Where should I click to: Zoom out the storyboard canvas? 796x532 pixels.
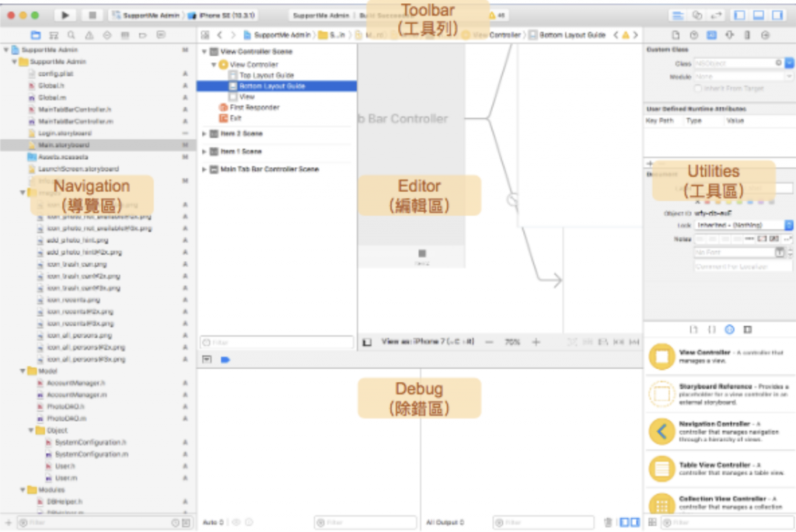pyautogui.click(x=489, y=342)
